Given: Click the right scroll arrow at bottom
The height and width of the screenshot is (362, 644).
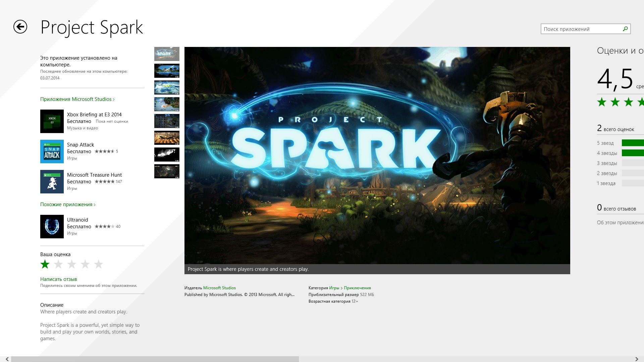Looking at the screenshot, I should point(637,359).
